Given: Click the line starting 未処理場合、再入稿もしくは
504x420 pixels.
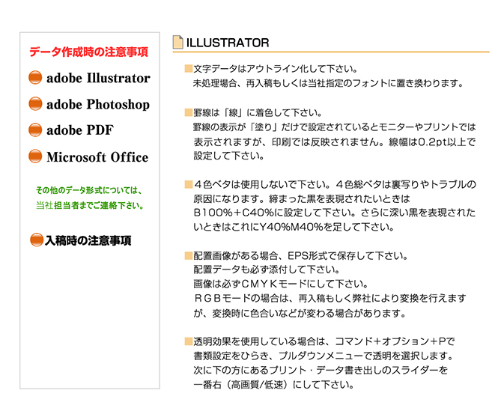Looking at the screenshot, I should click(328, 83).
